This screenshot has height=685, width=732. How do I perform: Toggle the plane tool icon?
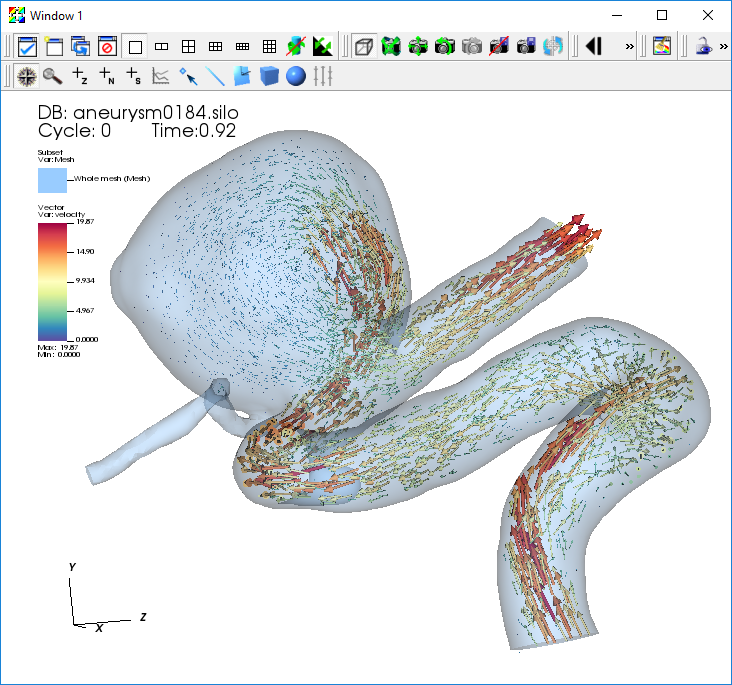(x=242, y=76)
